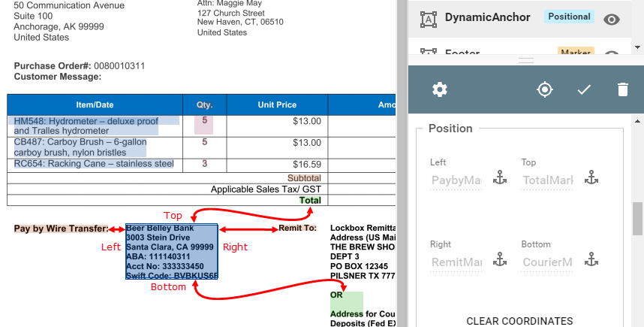The width and height of the screenshot is (644, 327).
Task: Click the target locate icon
Action: 545,90
